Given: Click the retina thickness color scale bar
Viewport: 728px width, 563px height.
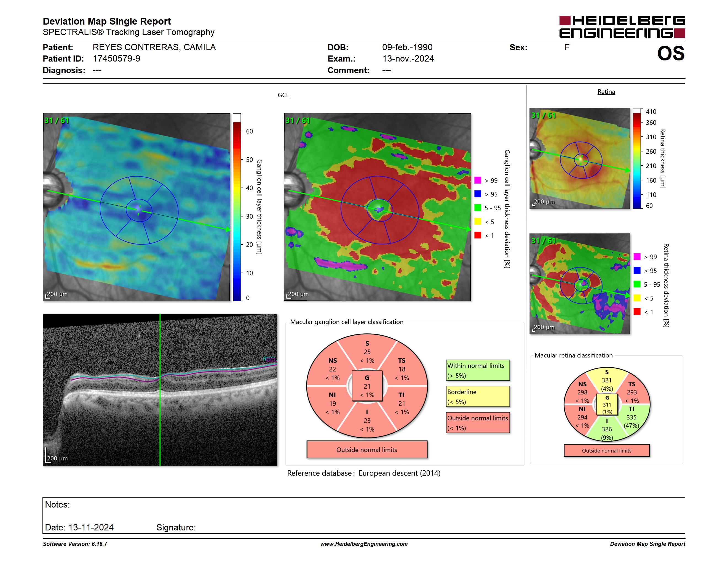Looking at the screenshot, I should pyautogui.click(x=637, y=158).
